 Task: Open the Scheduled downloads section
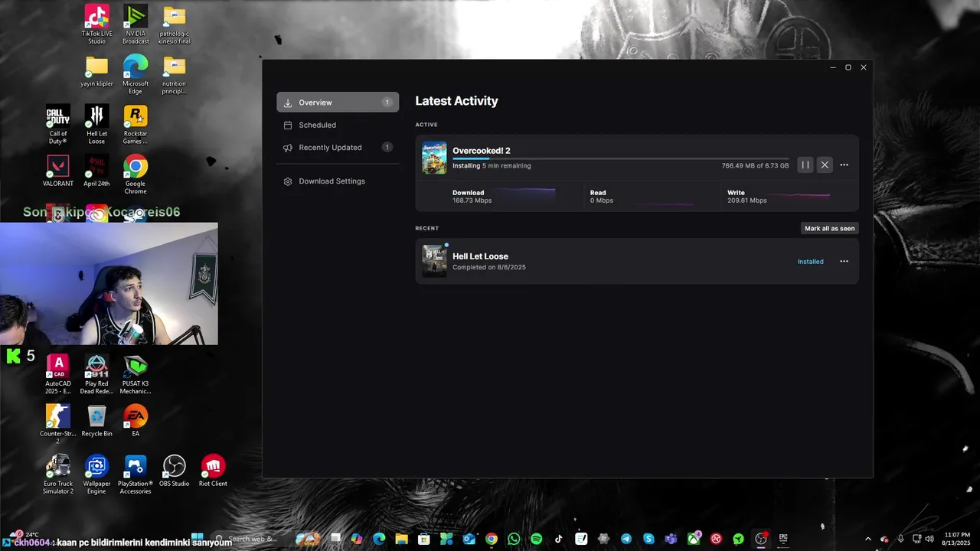point(338,125)
